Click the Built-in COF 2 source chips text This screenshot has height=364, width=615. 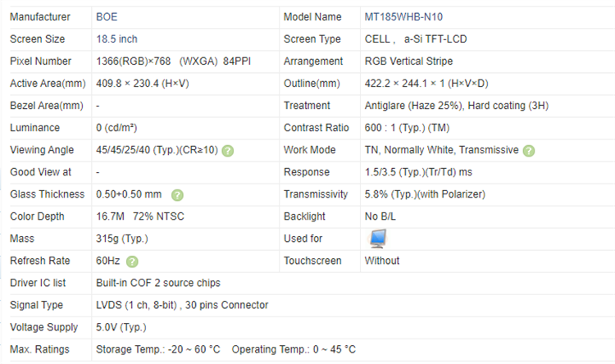pyautogui.click(x=158, y=283)
